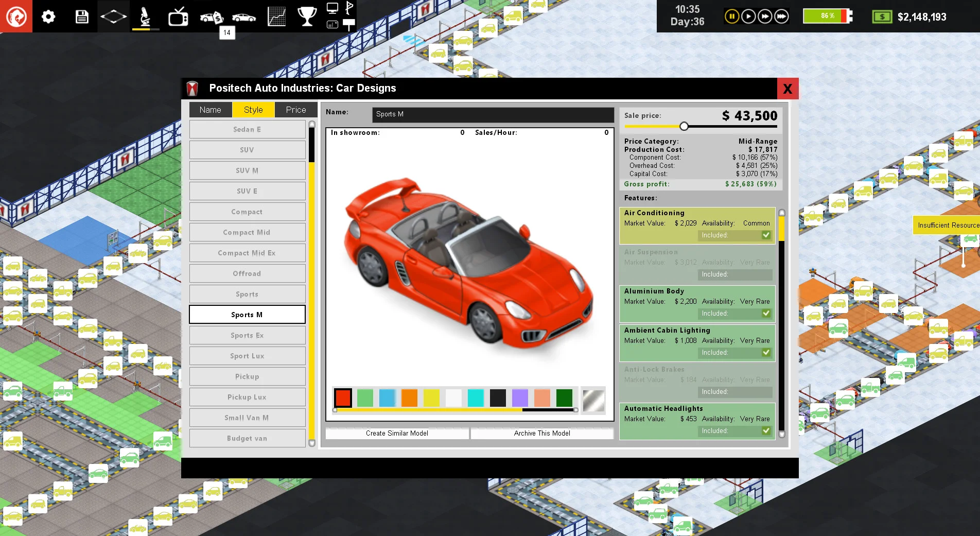Screen dimensions: 980x536
Task: Click the Create Similar Model button
Action: click(x=397, y=433)
